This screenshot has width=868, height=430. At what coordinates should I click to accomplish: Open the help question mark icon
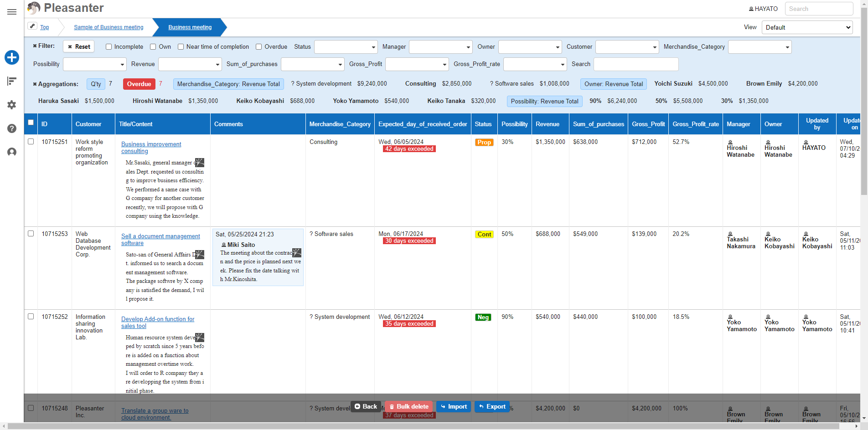tap(12, 128)
